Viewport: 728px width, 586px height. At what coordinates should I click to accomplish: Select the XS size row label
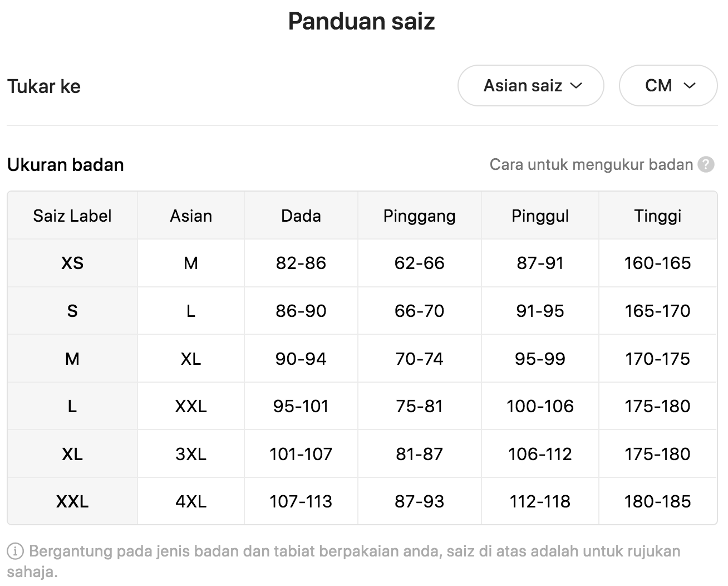pos(72,263)
